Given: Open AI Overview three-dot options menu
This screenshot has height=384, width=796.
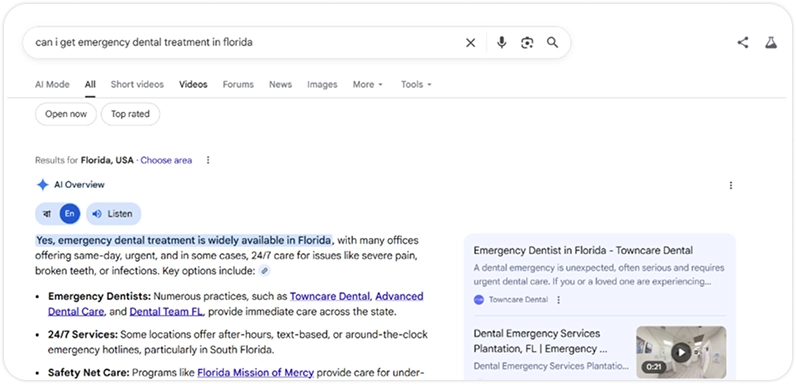Looking at the screenshot, I should pyautogui.click(x=731, y=185).
